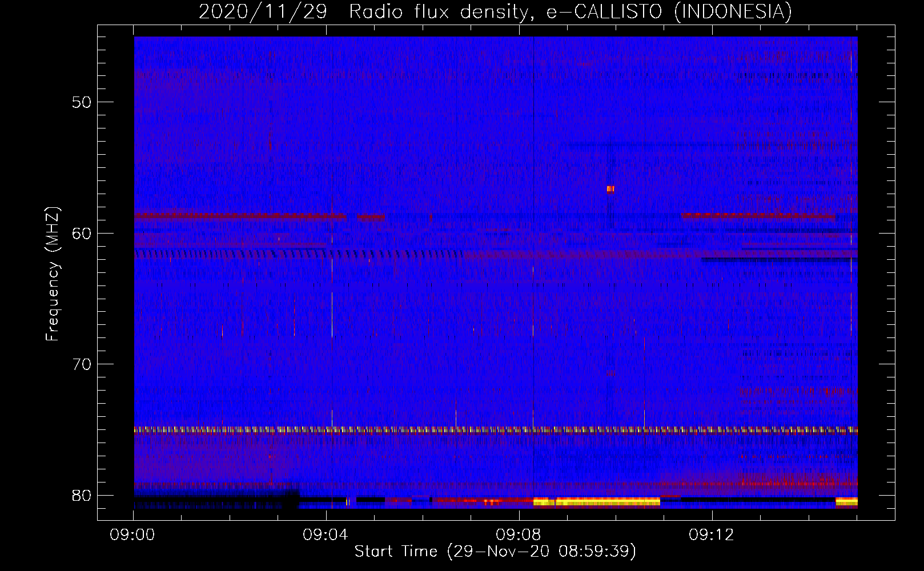This screenshot has height=571, width=924.
Task: Click the "Start Time (29-Nov-20 08:59:39)" label
Action: [495, 551]
